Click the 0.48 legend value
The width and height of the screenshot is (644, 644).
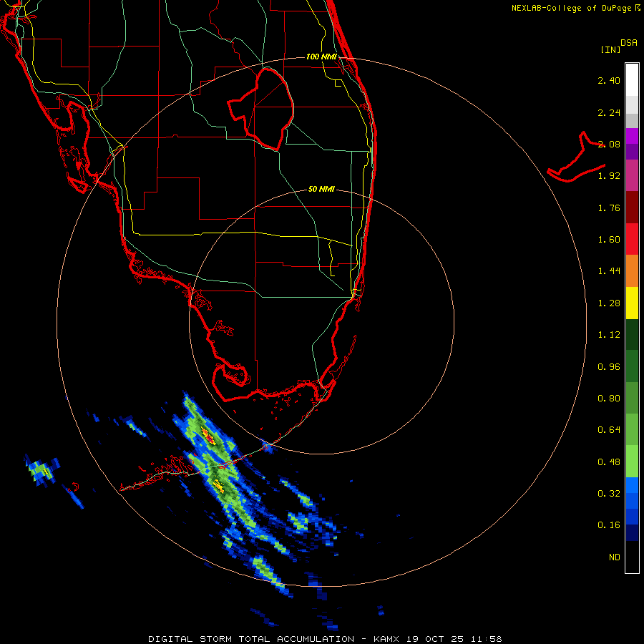[609, 462]
